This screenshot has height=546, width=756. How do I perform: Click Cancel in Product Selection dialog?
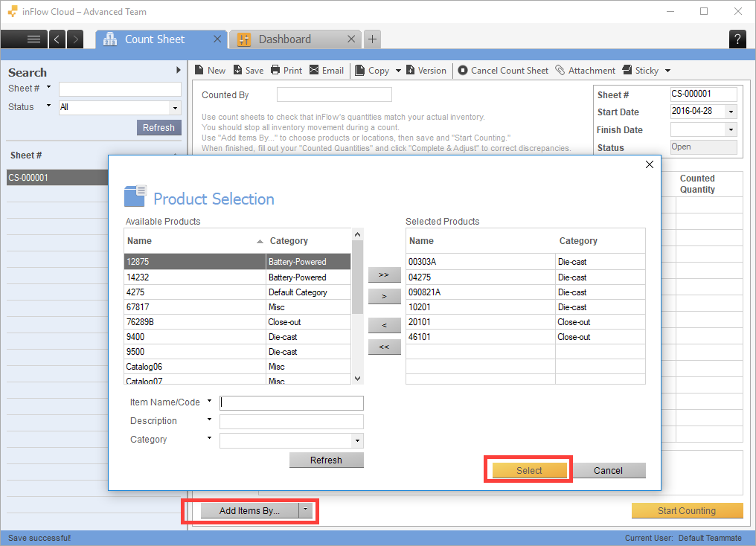point(608,470)
